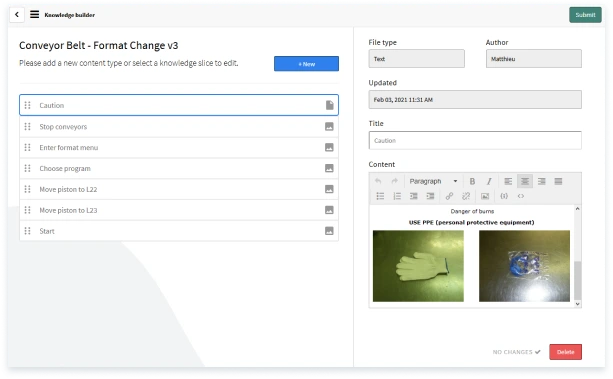Select the blue safety glasses image

(524, 266)
